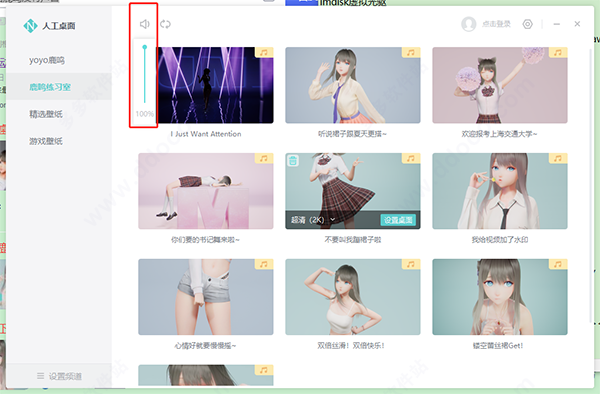Click music icon on 心情好就要慢慢摇 card
Image resolution: width=600 pixels, height=394 pixels.
pyautogui.click(x=264, y=264)
